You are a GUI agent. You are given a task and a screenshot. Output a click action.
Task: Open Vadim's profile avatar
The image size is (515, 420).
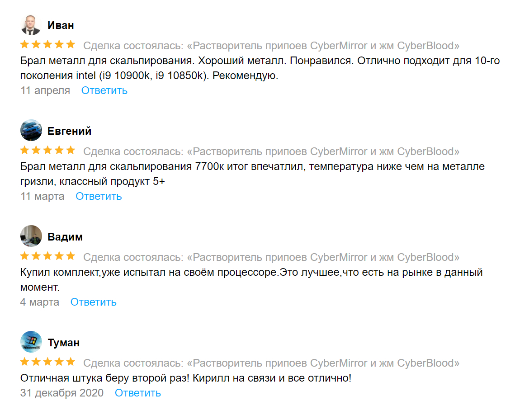31,236
